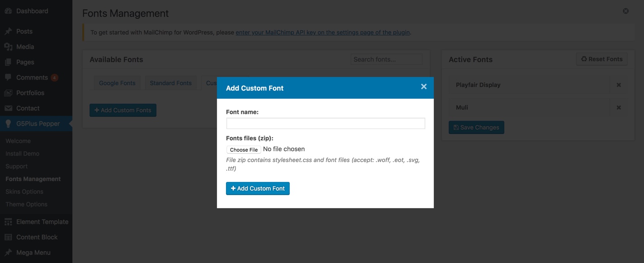Click the 'No file chosen' text
Screen dimensions: 644x263
[x=284, y=149]
